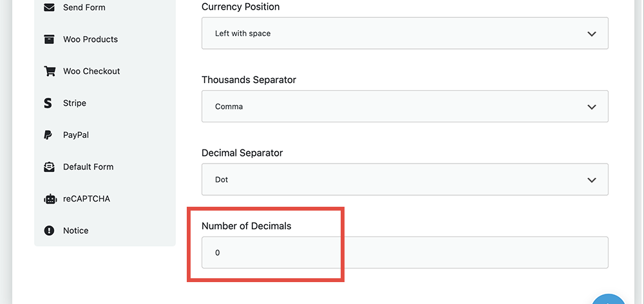
Task: Click the robot icon beside reCAPTCHA
Action: (50, 199)
